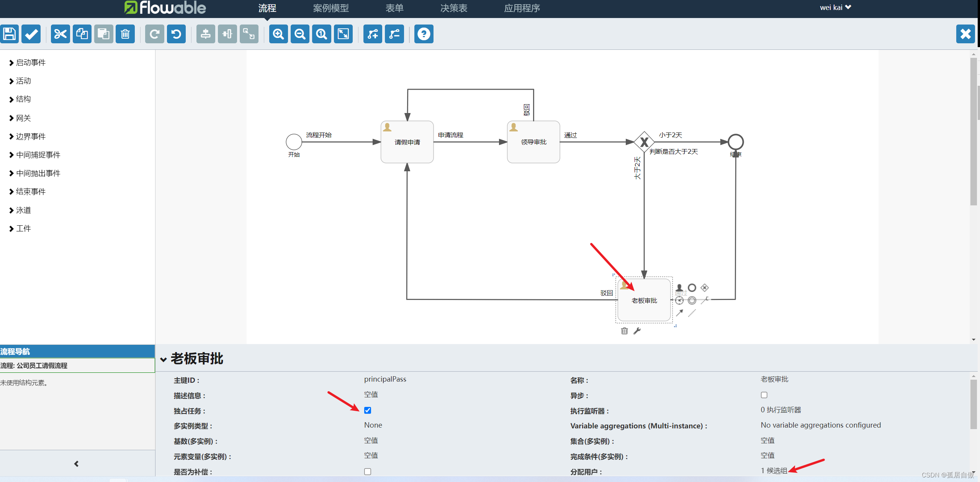980x482 pixels.
Task: Add a user task from quick menu person icon
Action: click(x=679, y=288)
